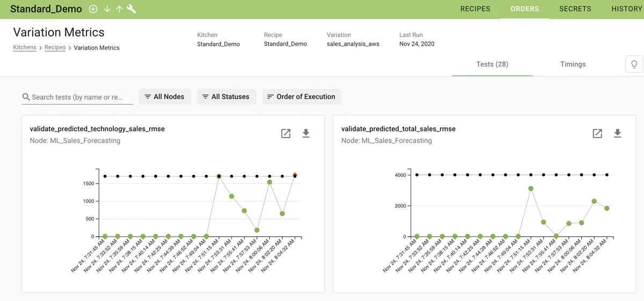This screenshot has height=301, width=644.
Task: Click the green peak point on total_sales chart
Action: 531,189
